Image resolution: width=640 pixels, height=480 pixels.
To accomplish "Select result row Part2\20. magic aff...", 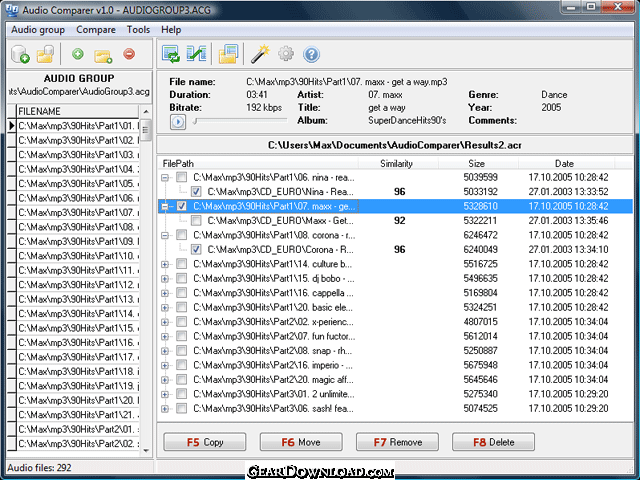I will [x=395, y=380].
